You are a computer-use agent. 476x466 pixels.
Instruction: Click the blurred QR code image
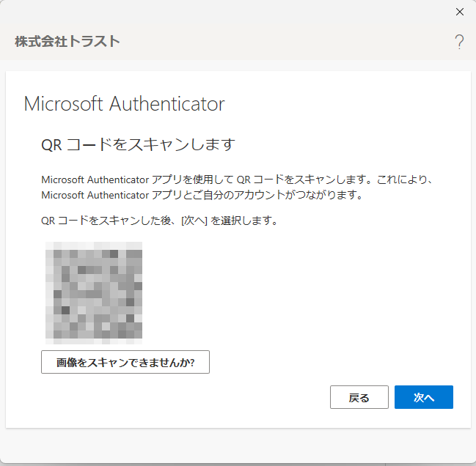tap(94, 292)
